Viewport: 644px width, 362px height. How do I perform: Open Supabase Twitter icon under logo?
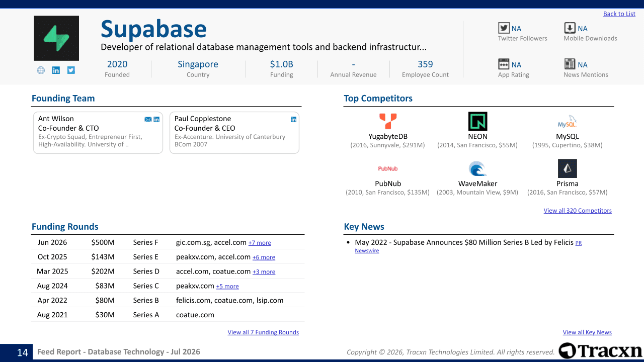[x=71, y=70]
